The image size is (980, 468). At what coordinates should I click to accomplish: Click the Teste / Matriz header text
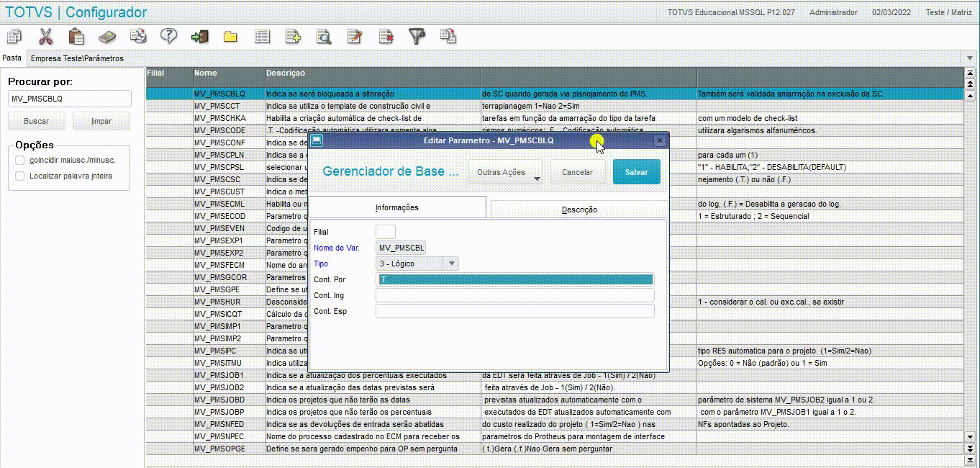[x=949, y=12]
